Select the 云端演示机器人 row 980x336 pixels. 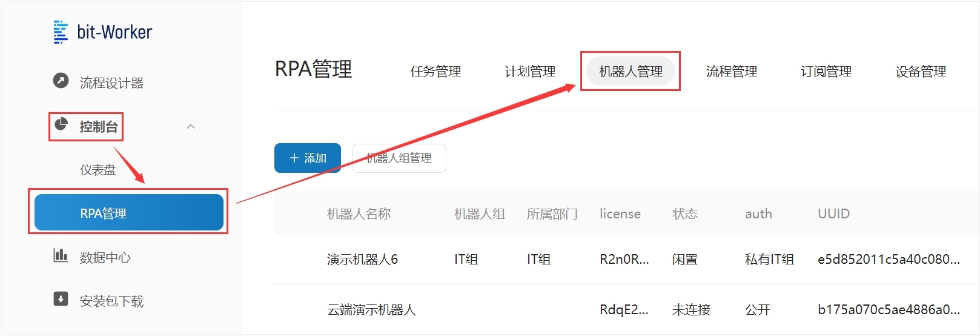pyautogui.click(x=371, y=310)
